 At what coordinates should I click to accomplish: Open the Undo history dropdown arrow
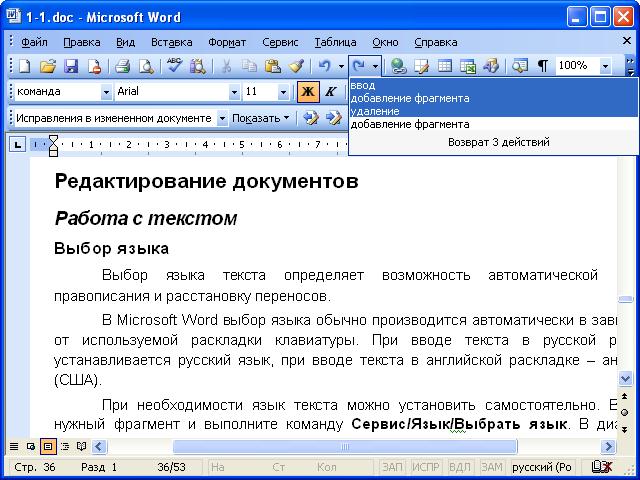(341, 66)
